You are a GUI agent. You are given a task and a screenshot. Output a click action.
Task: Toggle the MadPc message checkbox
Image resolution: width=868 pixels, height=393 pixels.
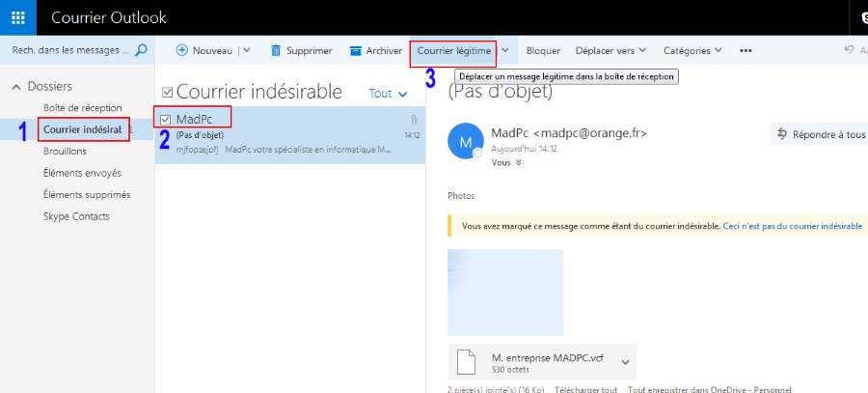[x=166, y=119]
